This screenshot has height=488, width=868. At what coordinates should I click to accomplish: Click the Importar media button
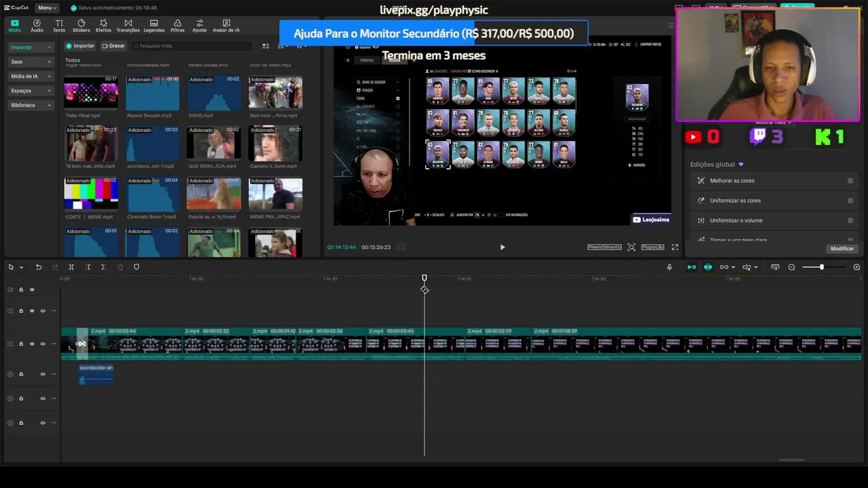coord(81,46)
